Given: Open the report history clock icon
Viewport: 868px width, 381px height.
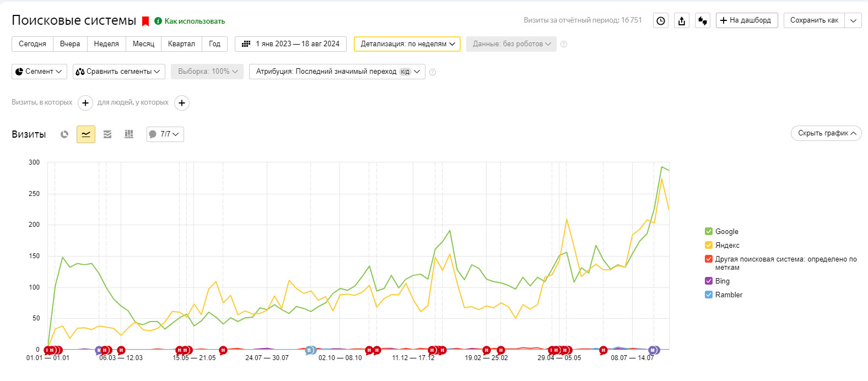Looking at the screenshot, I should [x=661, y=21].
